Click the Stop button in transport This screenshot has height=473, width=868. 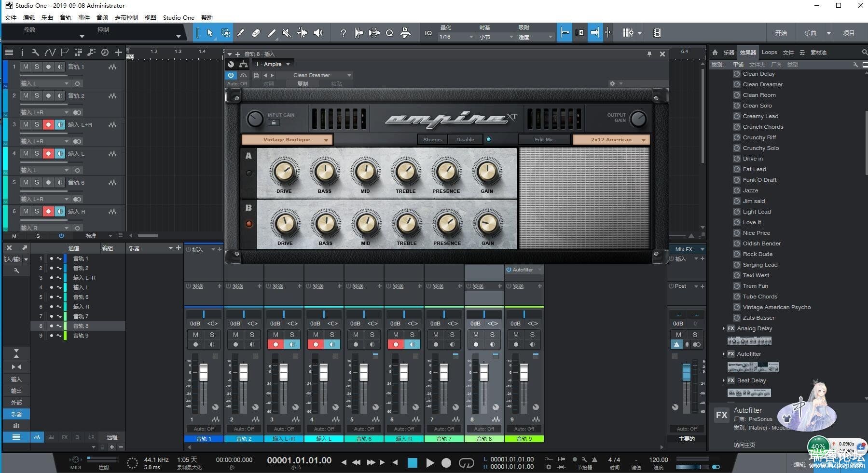pos(413,463)
